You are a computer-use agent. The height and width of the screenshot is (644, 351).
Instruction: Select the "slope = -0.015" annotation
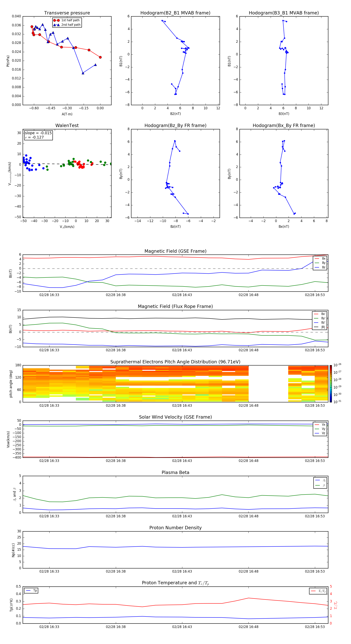point(38,133)
